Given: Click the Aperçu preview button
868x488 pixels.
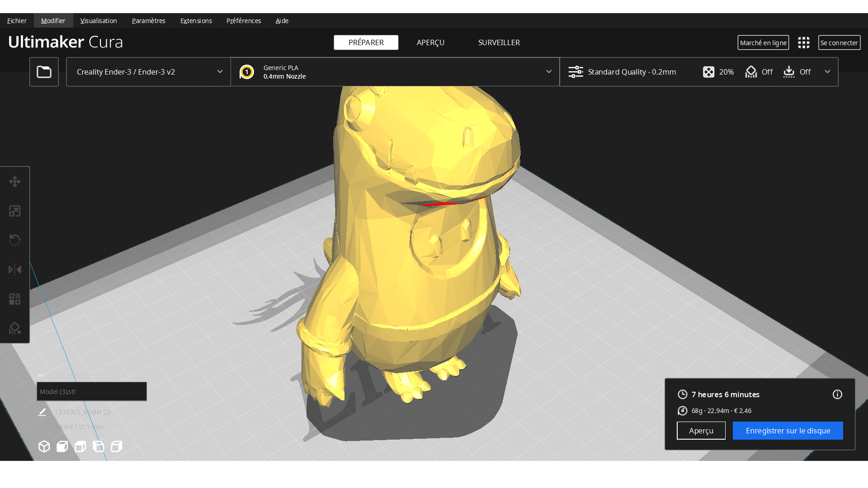Looking at the screenshot, I should pos(701,431).
